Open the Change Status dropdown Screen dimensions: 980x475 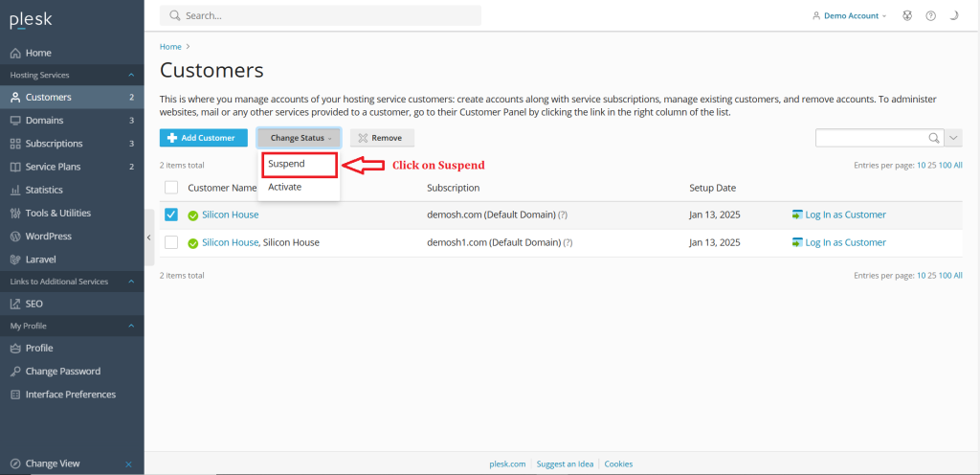(299, 138)
